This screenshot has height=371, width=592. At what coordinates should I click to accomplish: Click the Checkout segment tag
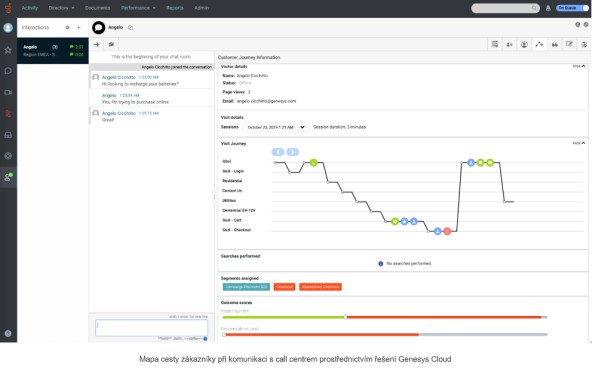point(284,287)
